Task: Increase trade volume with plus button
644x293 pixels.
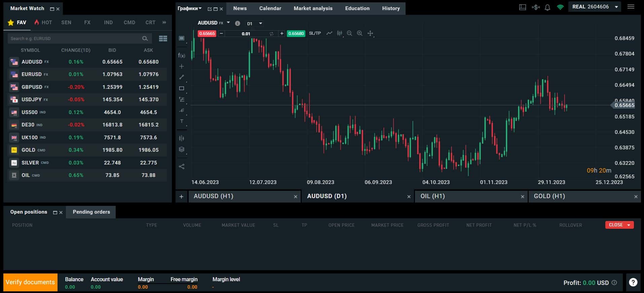Action: pos(281,34)
